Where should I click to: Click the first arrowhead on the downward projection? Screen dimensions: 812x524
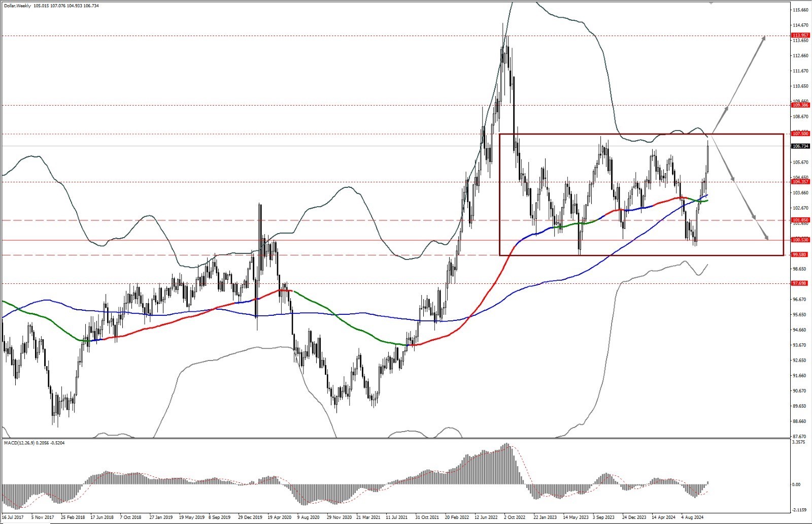click(732, 178)
